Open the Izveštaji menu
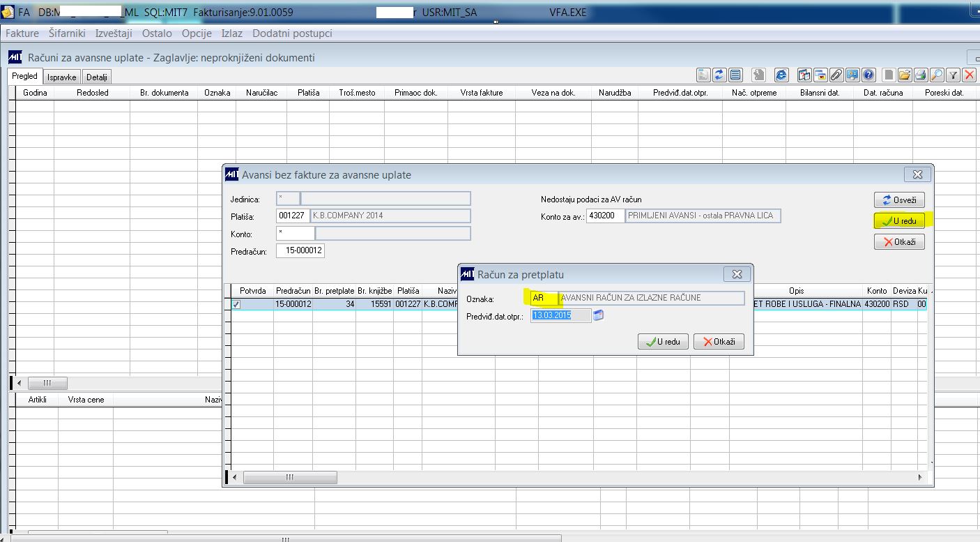 (114, 33)
